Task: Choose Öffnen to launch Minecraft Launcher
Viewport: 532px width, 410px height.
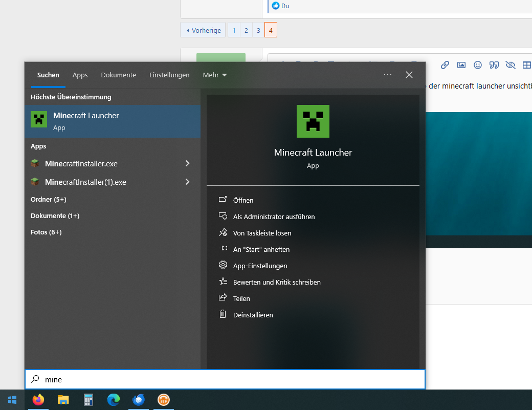Action: 243,200
